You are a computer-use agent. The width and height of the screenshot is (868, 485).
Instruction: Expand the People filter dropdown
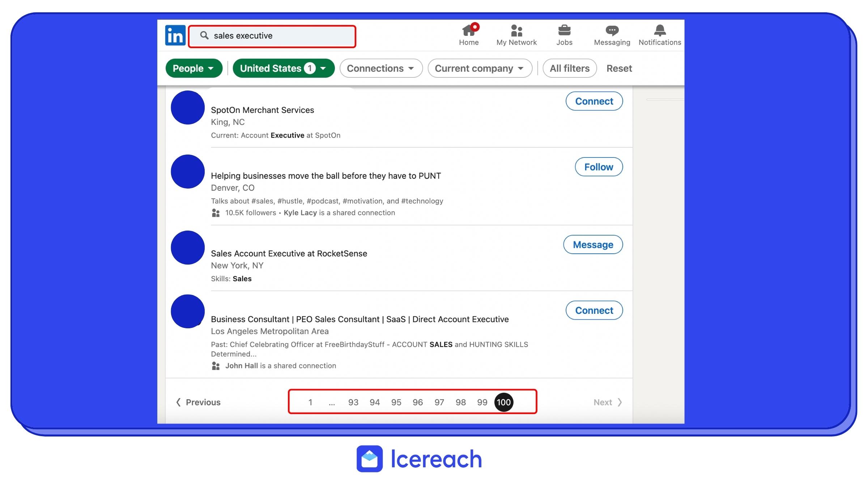coord(193,68)
